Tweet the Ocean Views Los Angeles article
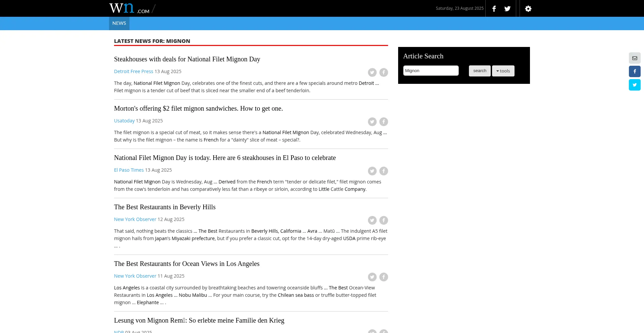 pos(372,277)
